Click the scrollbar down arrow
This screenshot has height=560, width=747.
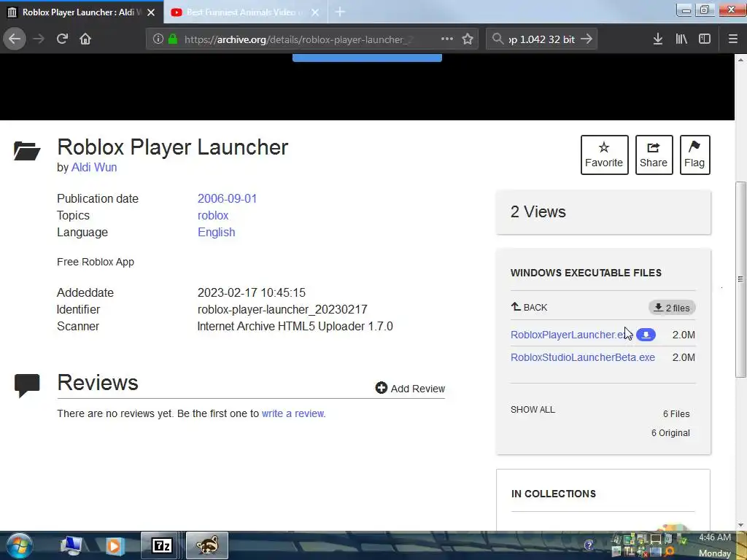[740, 525]
